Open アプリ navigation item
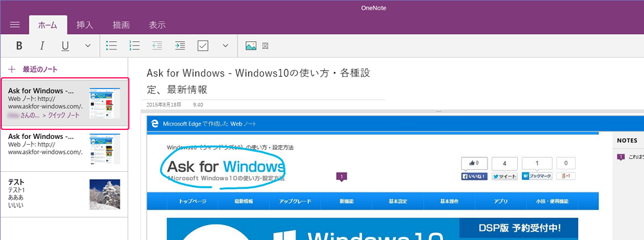Screen dimensions: 644x240 tap(500, 202)
